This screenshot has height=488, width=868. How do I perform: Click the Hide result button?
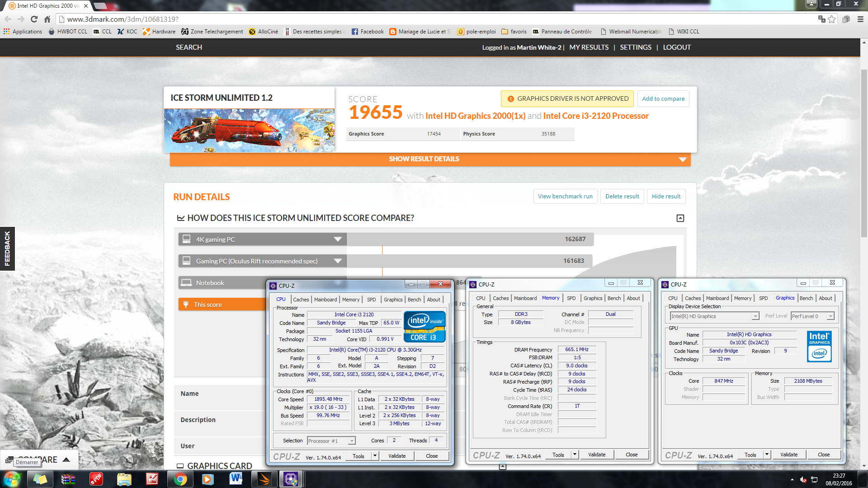click(666, 197)
